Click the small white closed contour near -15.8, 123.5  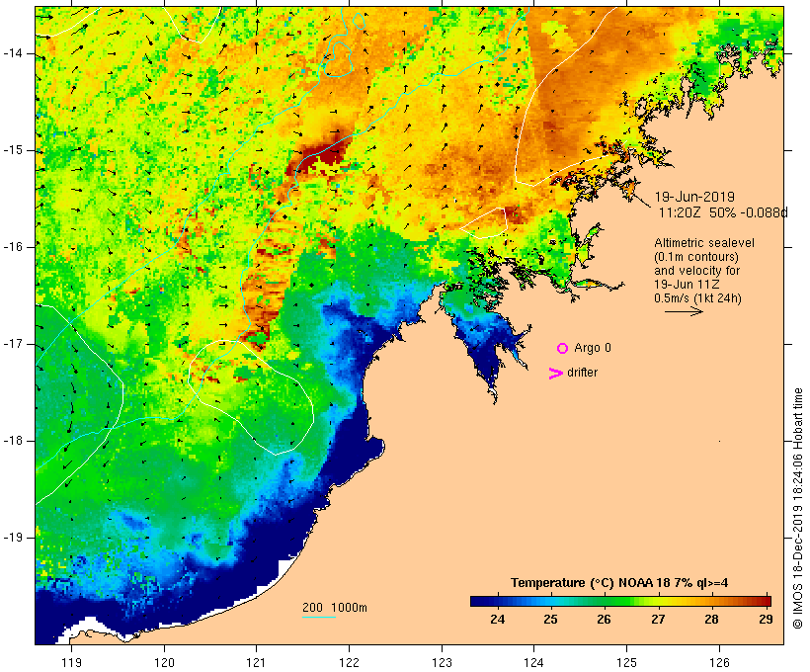[485, 222]
